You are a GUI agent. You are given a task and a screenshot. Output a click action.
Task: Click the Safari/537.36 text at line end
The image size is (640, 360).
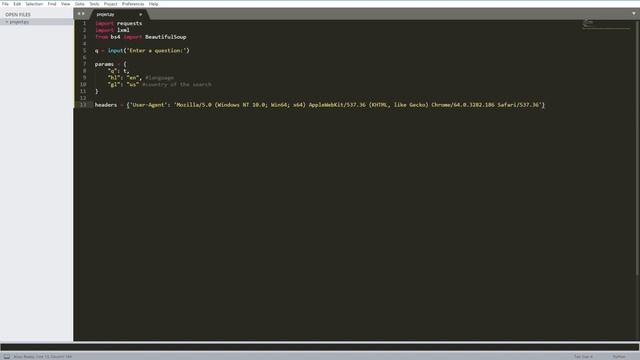[x=518, y=105]
